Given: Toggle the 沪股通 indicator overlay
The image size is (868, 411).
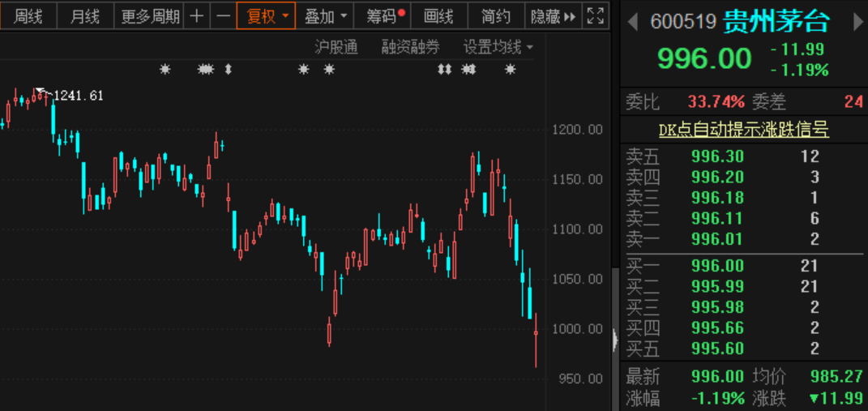Looking at the screenshot, I should [336, 47].
